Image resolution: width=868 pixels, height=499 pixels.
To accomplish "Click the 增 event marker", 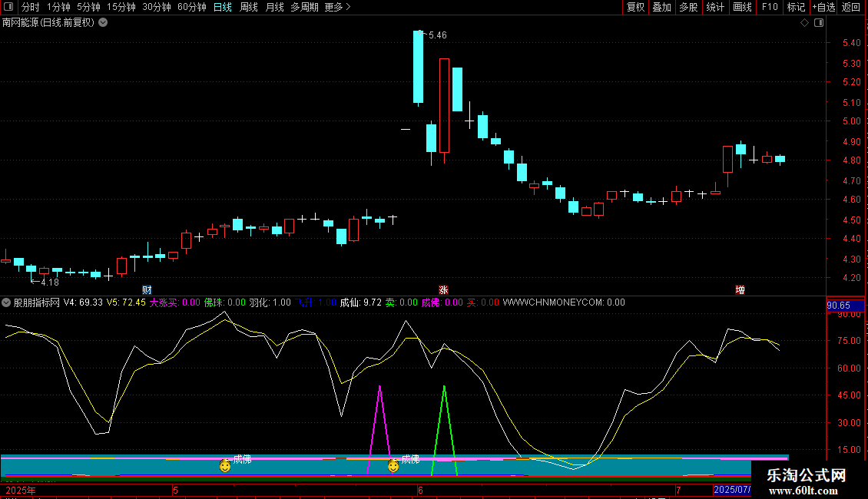I will point(740,290).
